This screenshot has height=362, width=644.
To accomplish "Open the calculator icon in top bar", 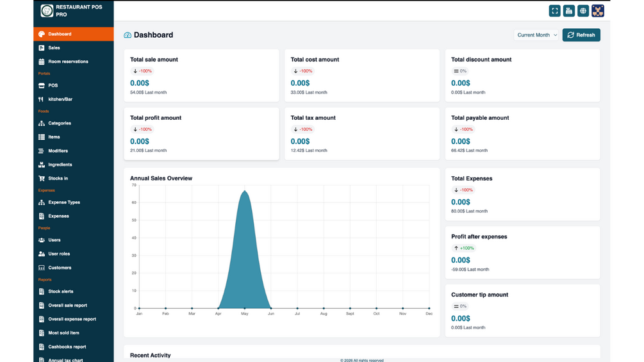I will (569, 11).
